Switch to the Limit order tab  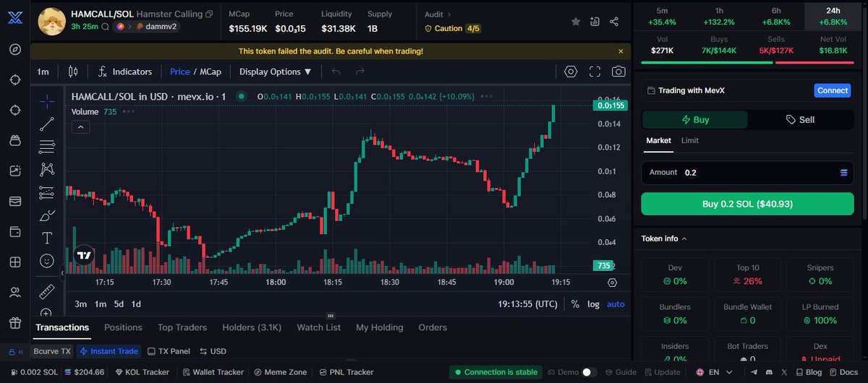[x=690, y=140]
